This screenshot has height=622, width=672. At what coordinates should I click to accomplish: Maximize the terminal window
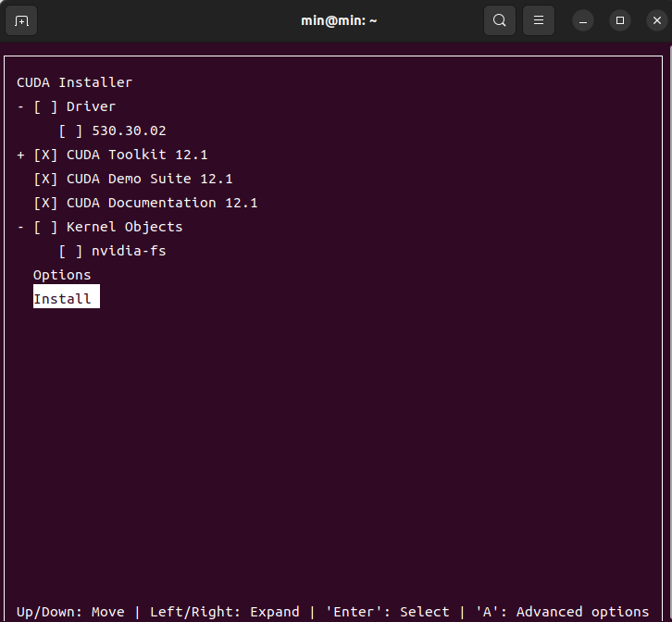pyautogui.click(x=620, y=20)
